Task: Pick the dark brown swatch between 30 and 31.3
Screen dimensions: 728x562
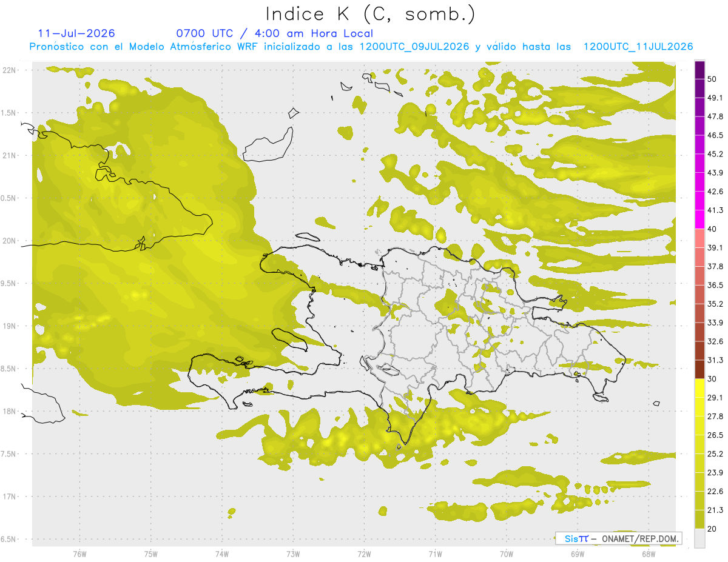Action: (x=699, y=369)
